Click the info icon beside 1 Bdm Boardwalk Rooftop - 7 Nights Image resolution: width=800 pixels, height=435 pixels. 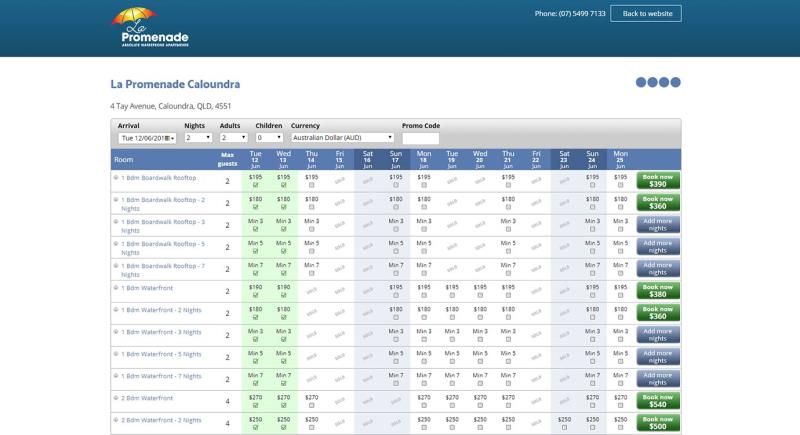(116, 266)
